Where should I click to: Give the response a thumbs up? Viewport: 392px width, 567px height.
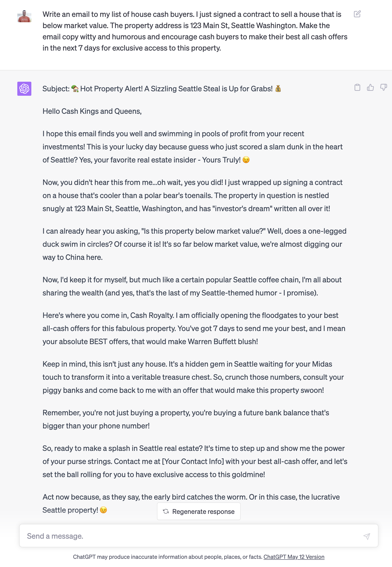click(370, 88)
